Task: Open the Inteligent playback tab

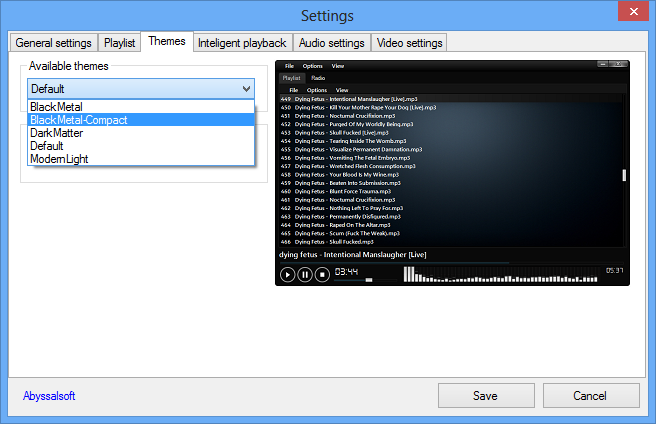Action: [x=242, y=43]
